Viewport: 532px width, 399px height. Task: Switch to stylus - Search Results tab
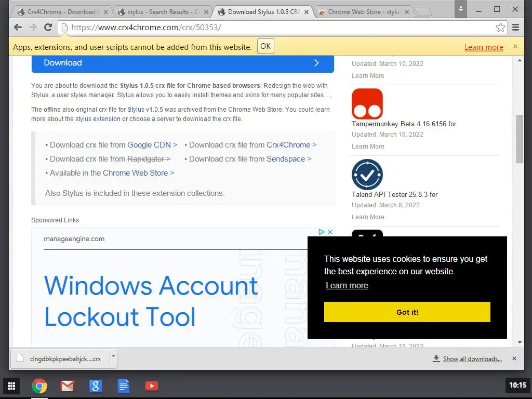163,12
